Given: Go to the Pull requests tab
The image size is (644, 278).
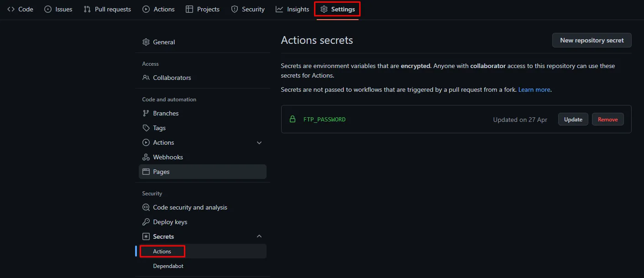Looking at the screenshot, I should 107,9.
